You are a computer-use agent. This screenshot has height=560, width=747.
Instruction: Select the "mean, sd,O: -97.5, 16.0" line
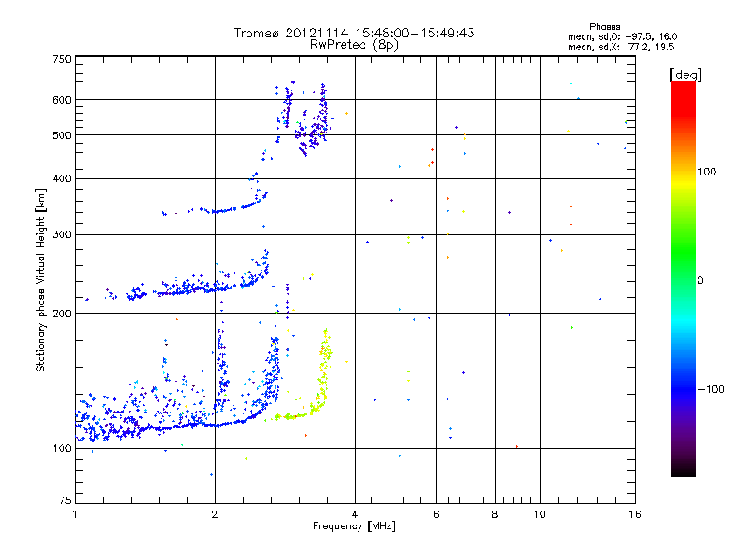[x=622, y=36]
